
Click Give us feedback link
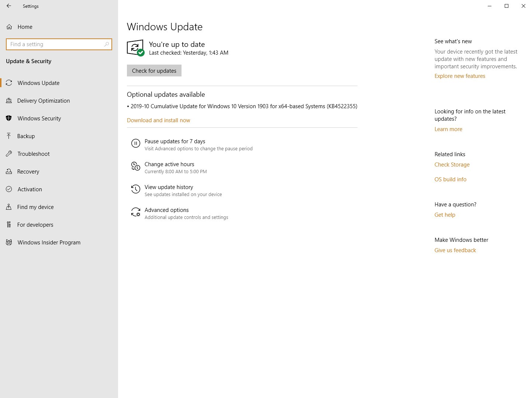tap(455, 250)
